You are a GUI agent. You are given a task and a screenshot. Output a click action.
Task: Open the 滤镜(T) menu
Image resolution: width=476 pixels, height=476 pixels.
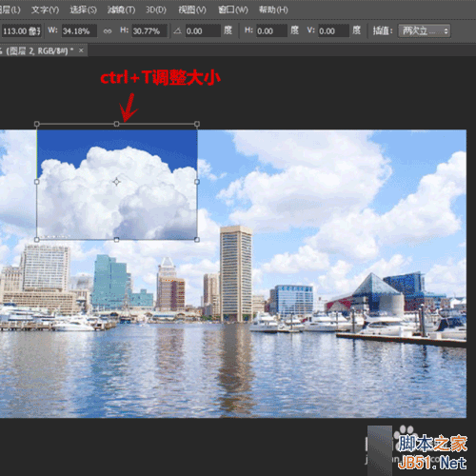121,10
